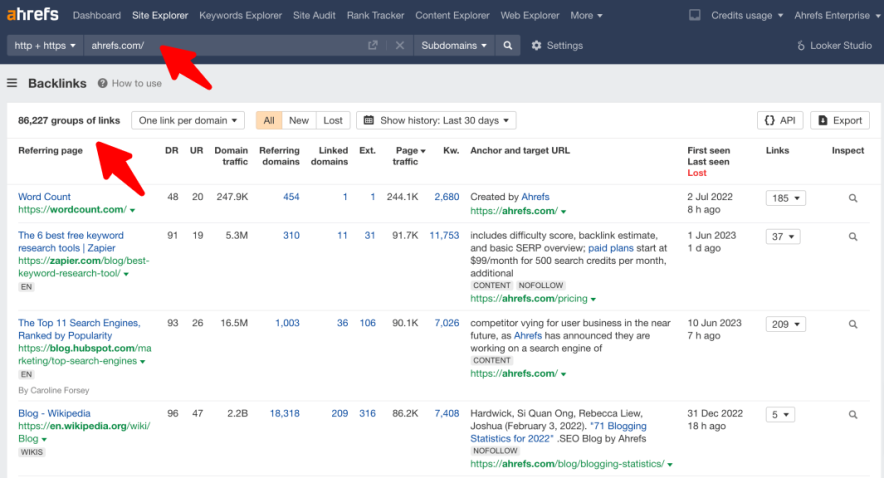Expand the http + https protocol dropdown
This screenshot has width=884, height=478.
point(45,46)
